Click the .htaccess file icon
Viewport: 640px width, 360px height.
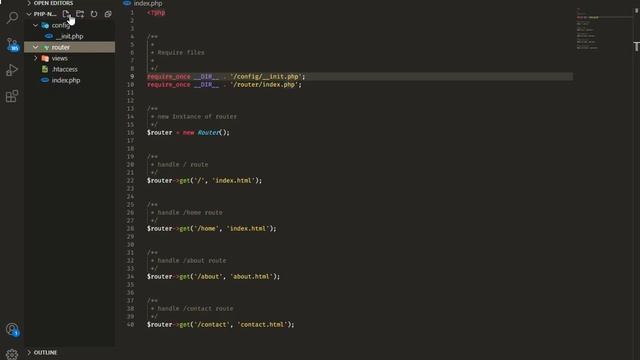pos(45,69)
